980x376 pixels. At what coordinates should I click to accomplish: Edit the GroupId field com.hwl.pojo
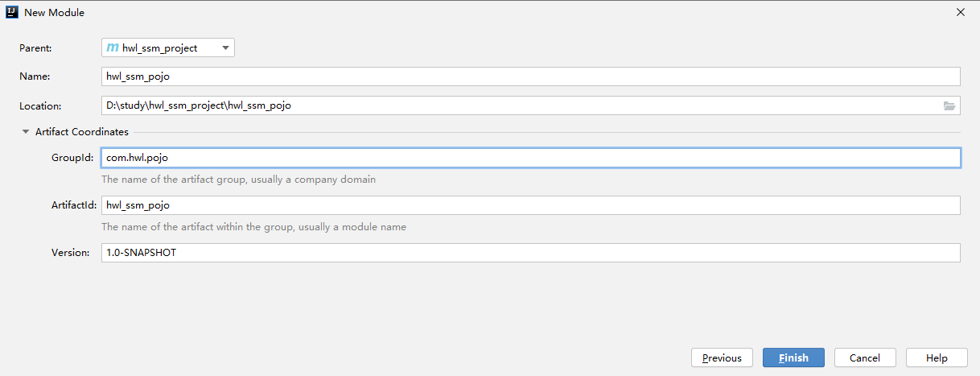point(531,158)
